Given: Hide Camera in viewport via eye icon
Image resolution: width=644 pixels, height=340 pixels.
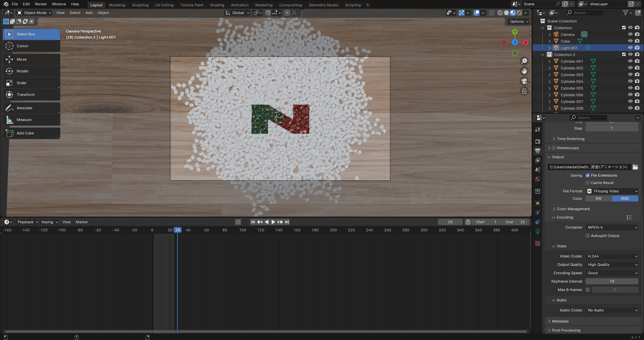Looking at the screenshot, I should (x=630, y=34).
